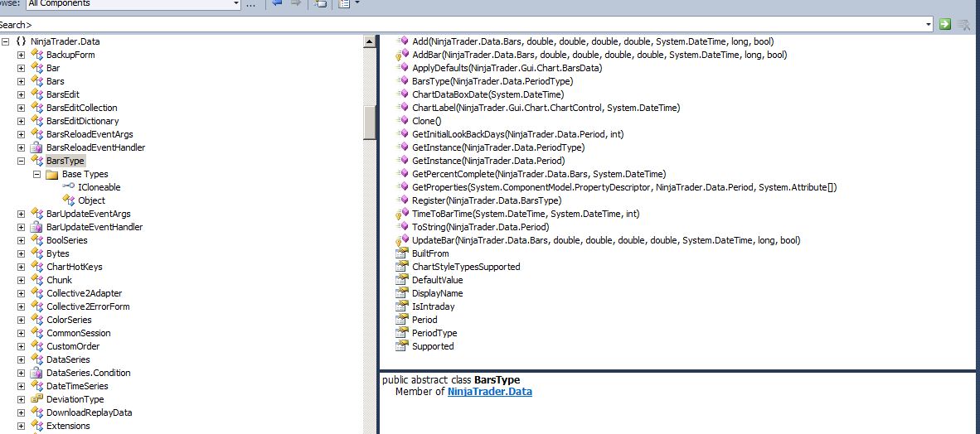
Task: Select the GetInitialLookBackDays member
Action: click(518, 134)
